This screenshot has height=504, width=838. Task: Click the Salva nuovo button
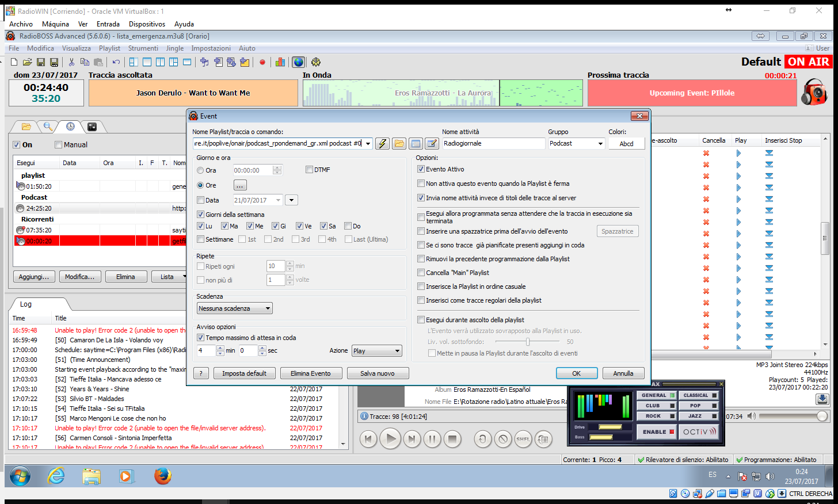[x=378, y=373]
